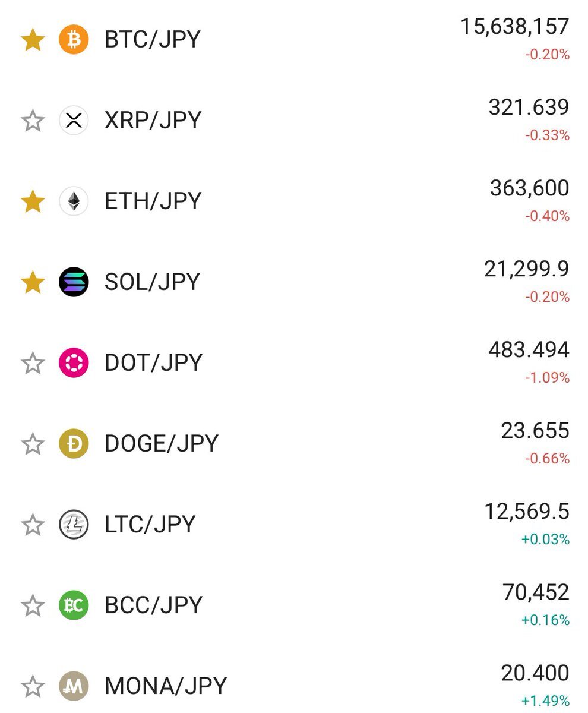Image resolution: width=588 pixels, height=713 pixels.
Task: Remove ETH/JPY favorite star
Action: pyautogui.click(x=33, y=201)
